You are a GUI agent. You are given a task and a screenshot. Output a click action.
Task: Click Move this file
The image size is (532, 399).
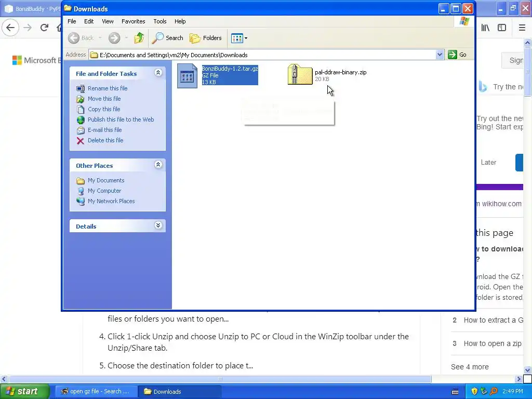coord(104,99)
